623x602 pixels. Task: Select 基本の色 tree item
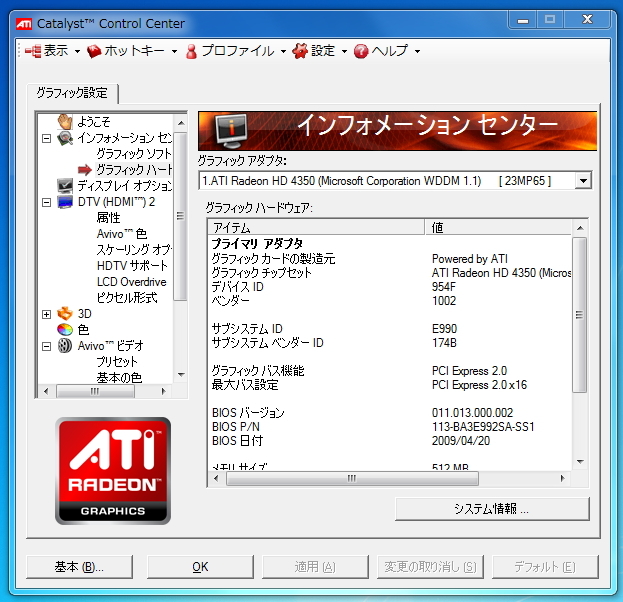[119, 377]
